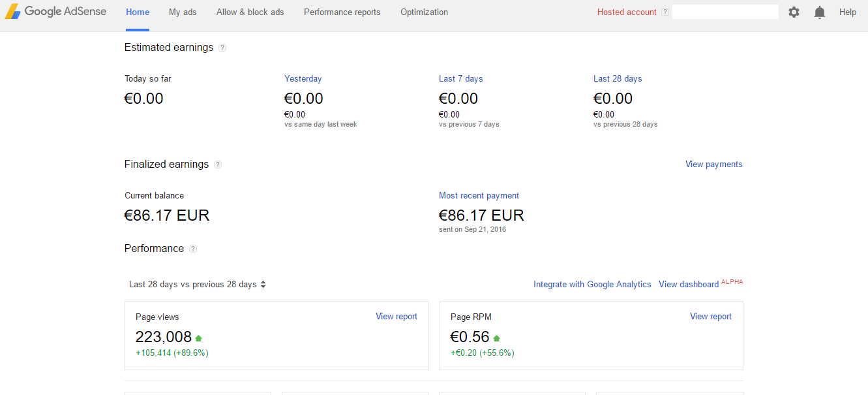Click help icon next to Hosted account
Viewport: 868px width, 395px height.
click(x=665, y=12)
